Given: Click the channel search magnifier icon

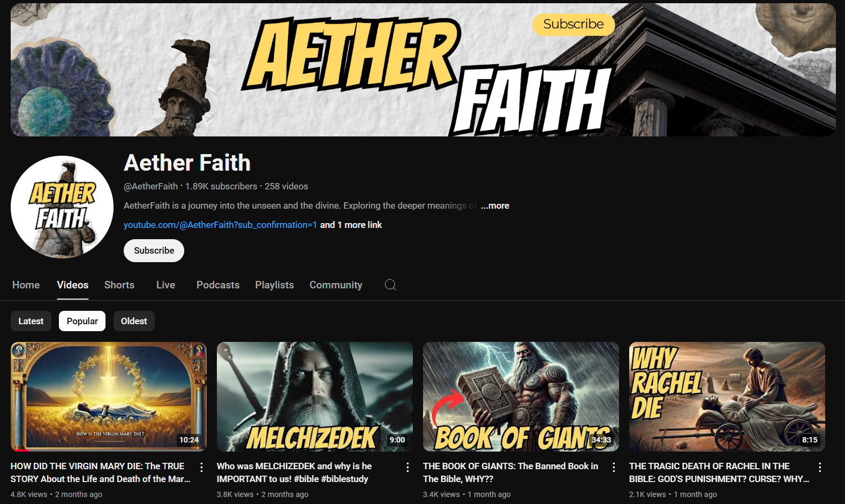Looking at the screenshot, I should [390, 285].
